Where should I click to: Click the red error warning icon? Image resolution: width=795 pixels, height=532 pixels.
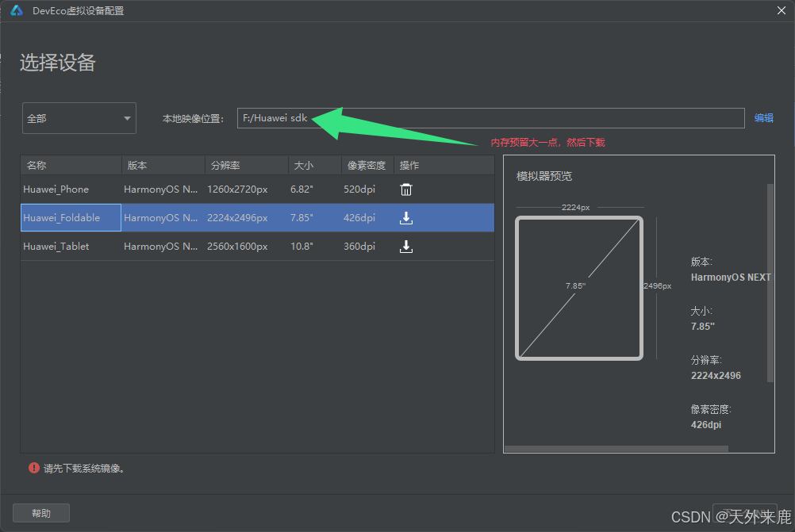[34, 468]
